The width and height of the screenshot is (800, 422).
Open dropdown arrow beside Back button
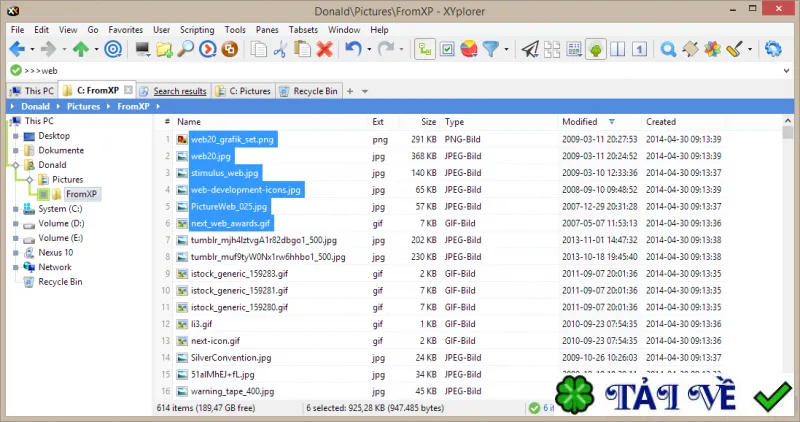32,49
